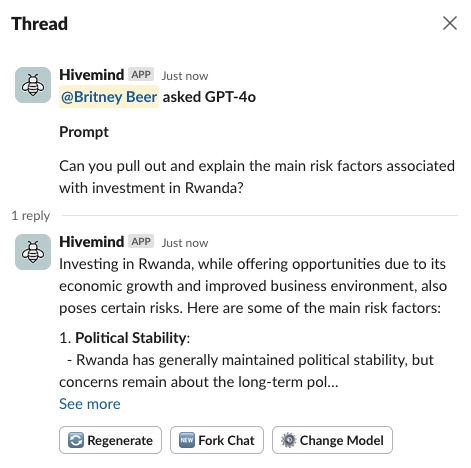Expand the reply with See more
The height and width of the screenshot is (468, 471).
(90, 404)
